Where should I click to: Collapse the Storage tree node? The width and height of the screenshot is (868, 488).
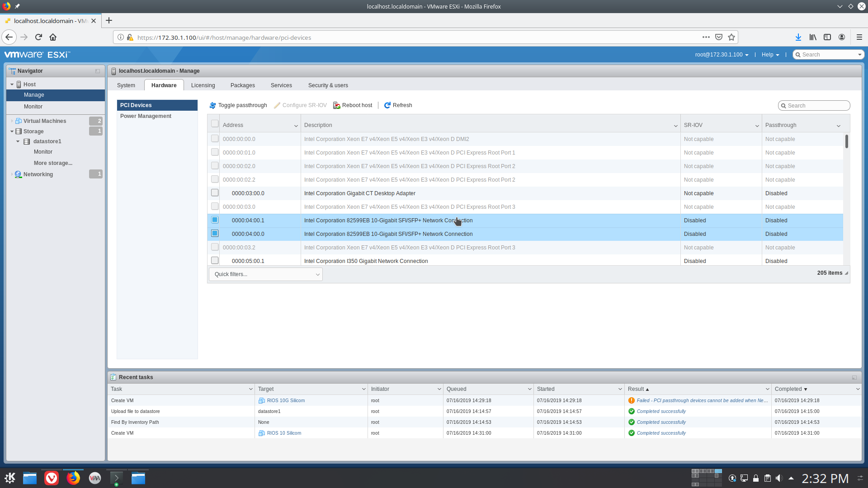pos(12,131)
